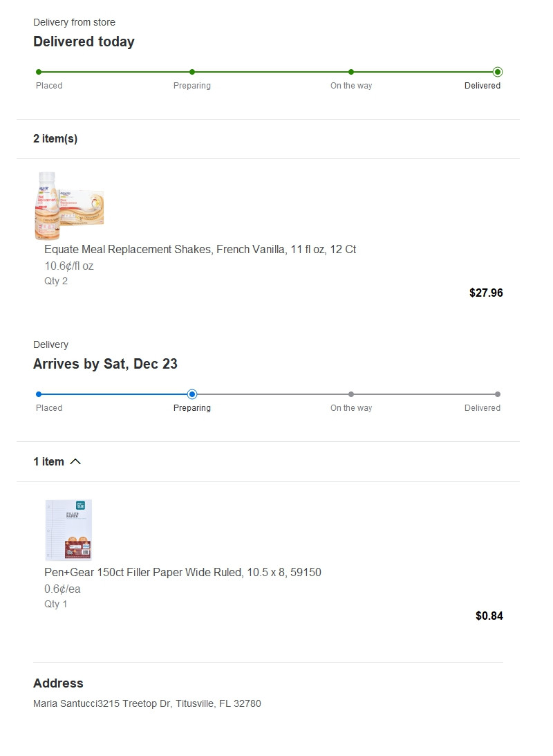Viewport: 553px width, 756px height.
Task: Click the $27.96 price of the shakes
Action: (x=486, y=293)
